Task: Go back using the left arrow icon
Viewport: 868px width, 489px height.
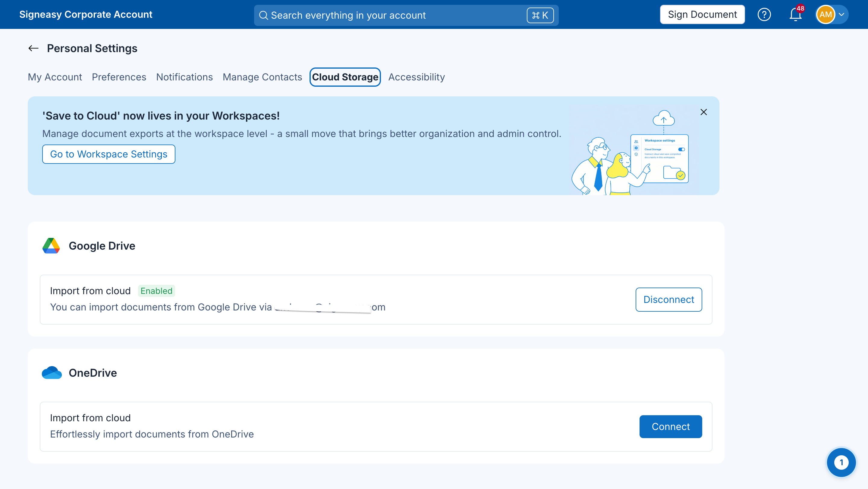Action: point(33,48)
